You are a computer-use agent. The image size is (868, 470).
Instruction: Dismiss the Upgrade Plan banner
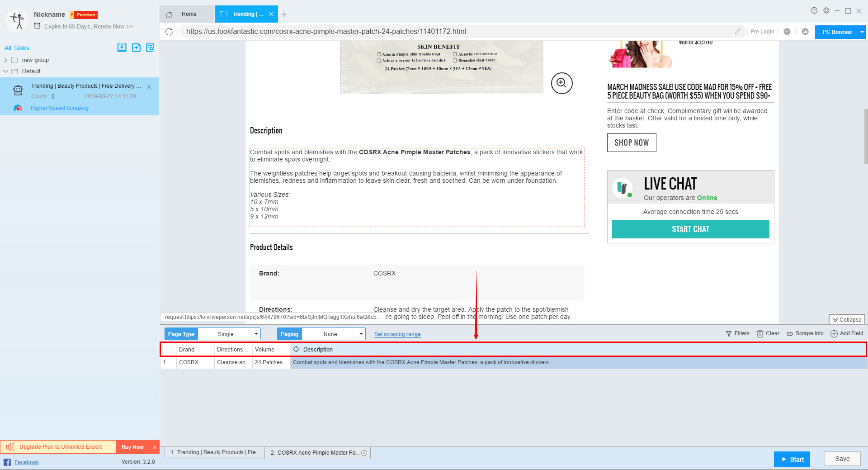155,447
